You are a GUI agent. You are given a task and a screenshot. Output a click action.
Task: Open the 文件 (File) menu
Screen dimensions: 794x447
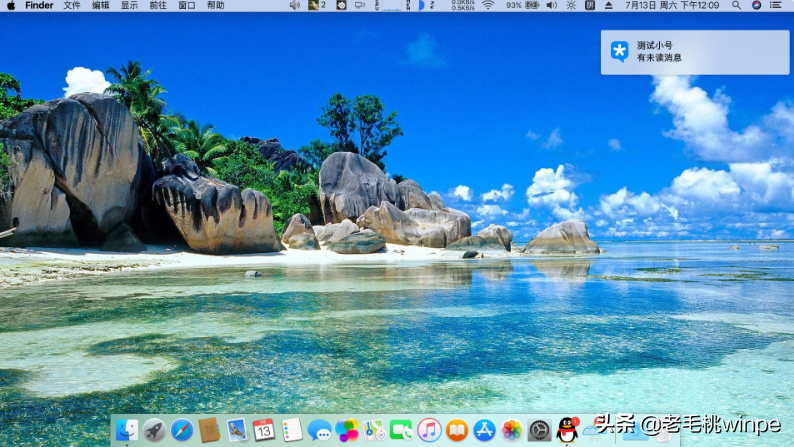click(x=72, y=6)
